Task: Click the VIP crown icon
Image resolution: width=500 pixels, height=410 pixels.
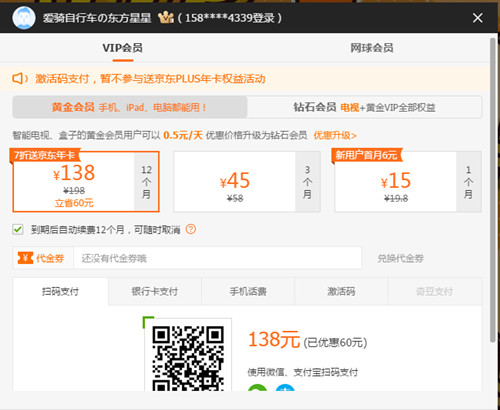Action: pos(166,17)
